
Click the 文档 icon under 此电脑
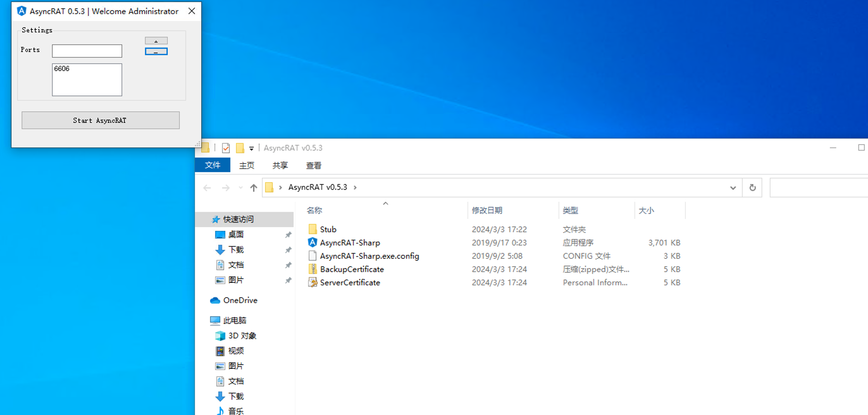coord(220,381)
